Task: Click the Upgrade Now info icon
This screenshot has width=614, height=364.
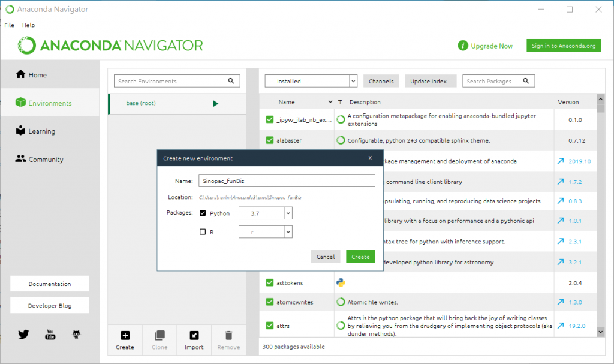Action: [463, 46]
